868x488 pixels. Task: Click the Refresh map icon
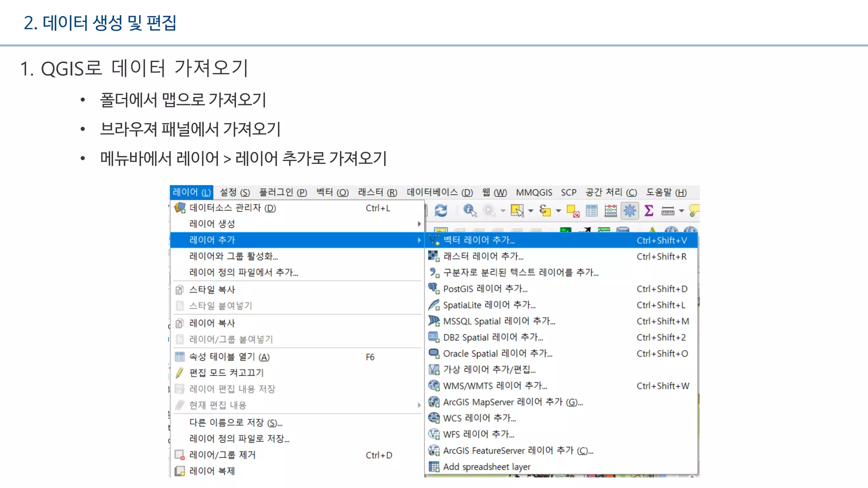441,211
